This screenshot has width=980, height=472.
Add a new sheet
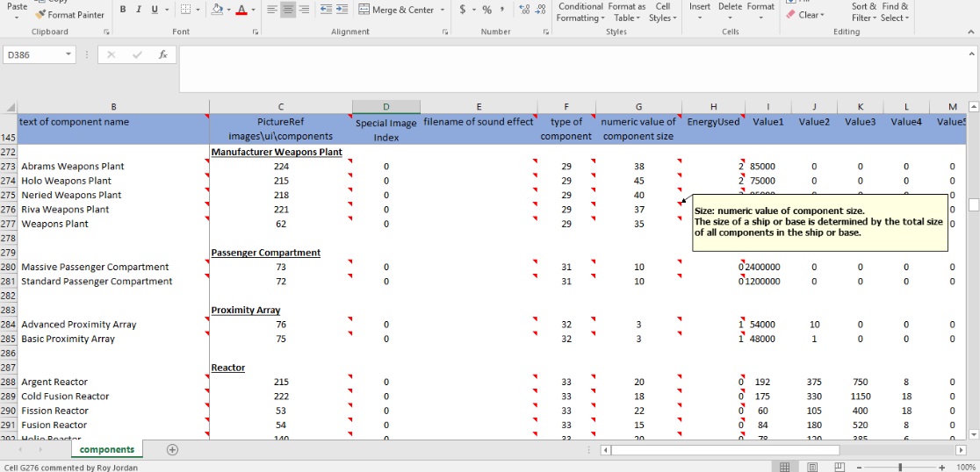coord(172,449)
